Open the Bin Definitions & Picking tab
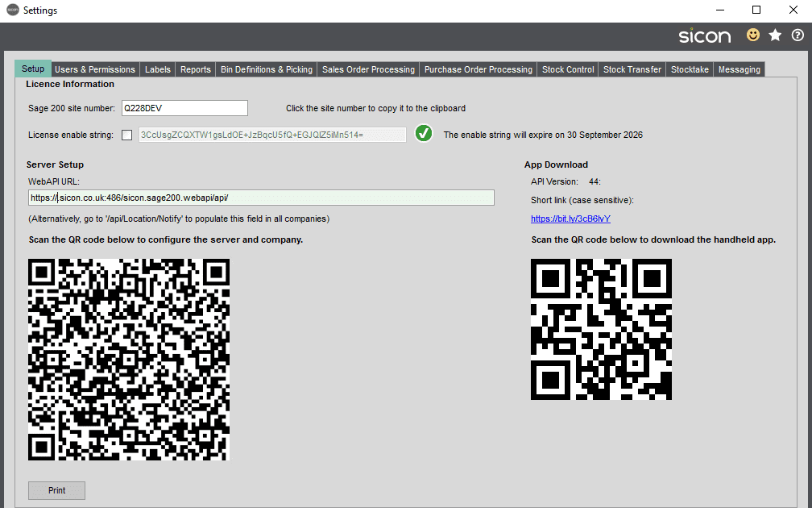The image size is (812, 508). tap(267, 69)
